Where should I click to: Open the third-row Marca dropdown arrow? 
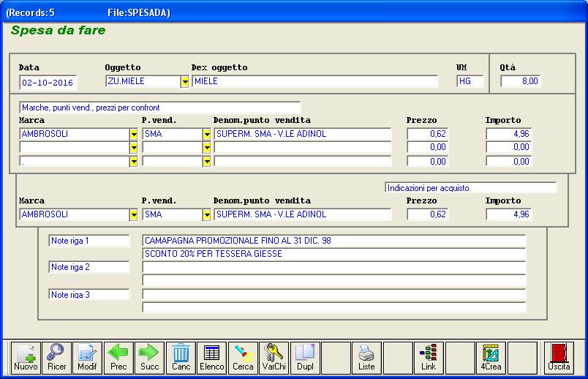point(134,162)
